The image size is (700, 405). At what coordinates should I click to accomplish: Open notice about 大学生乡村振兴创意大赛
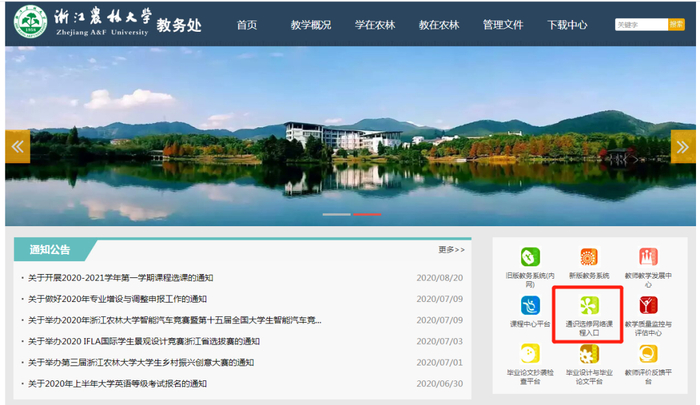141,363
